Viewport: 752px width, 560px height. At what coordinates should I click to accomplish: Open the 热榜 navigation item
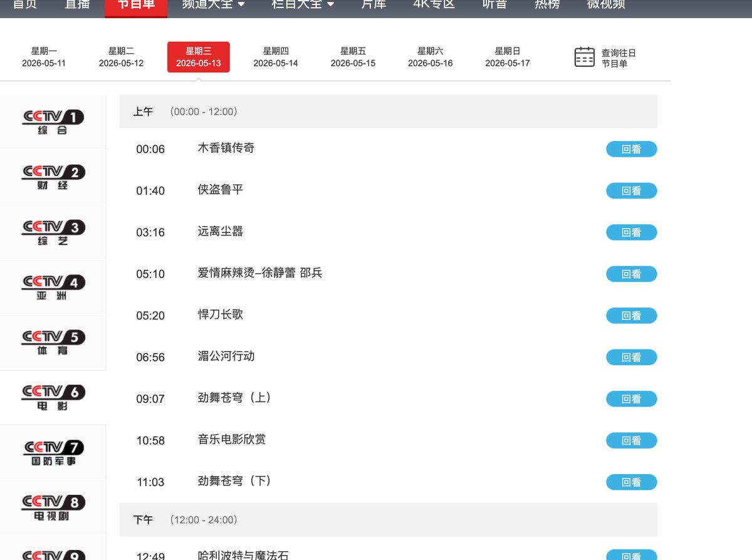[x=547, y=4]
